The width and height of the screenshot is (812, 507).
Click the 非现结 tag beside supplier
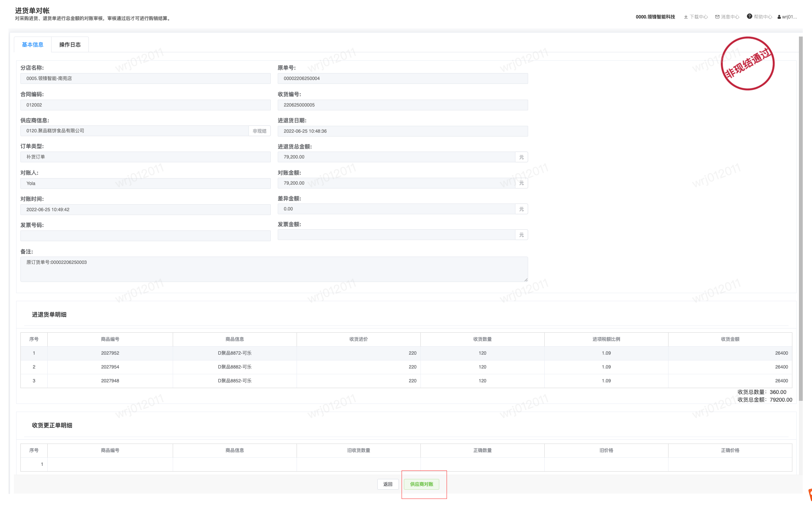(x=260, y=131)
